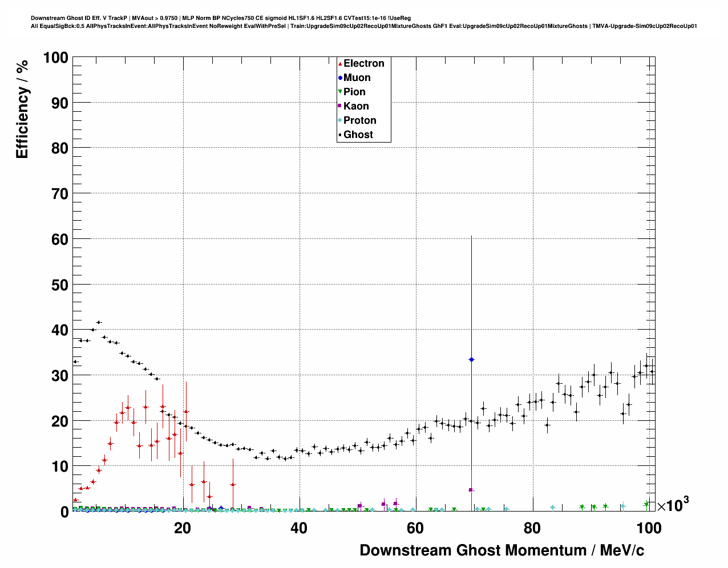Screen dimensions: 728x568
Task: Click the y-axis label 80
Action: click(x=60, y=148)
